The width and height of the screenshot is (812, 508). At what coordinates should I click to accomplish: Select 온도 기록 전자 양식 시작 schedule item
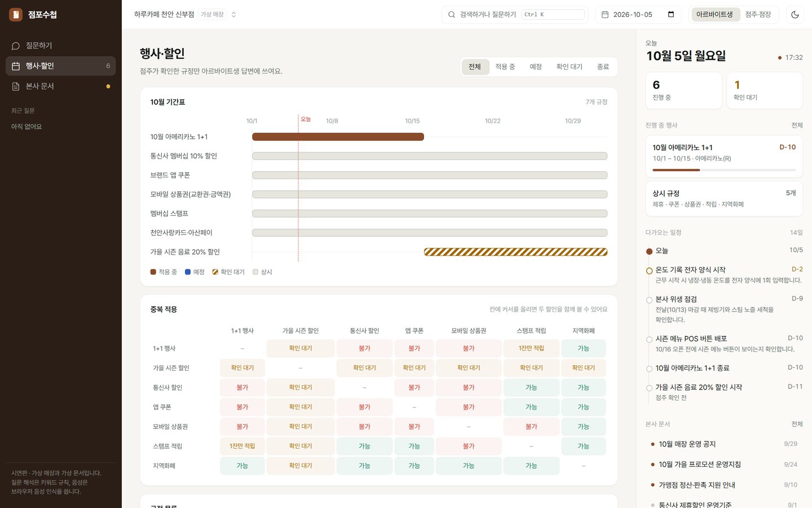[724, 275]
